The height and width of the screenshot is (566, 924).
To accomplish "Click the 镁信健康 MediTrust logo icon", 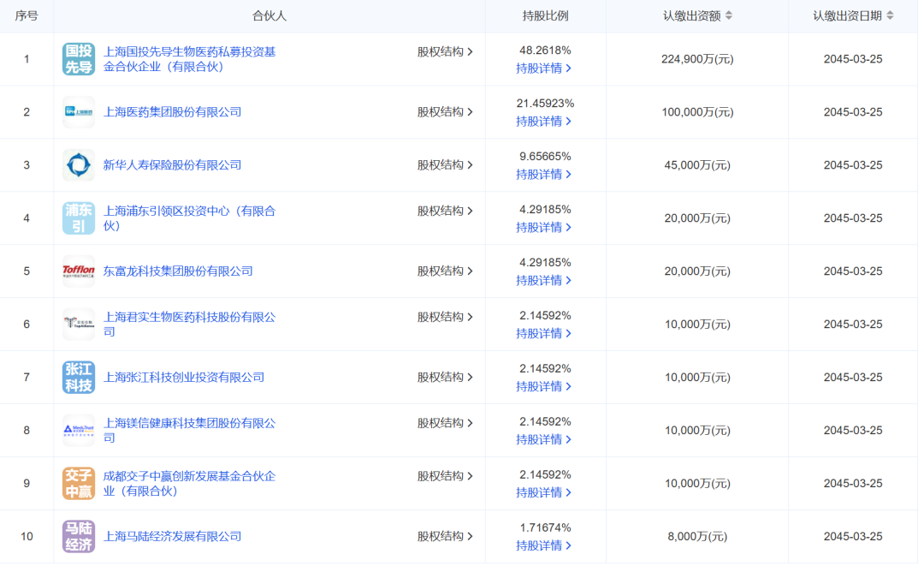I will point(79,431).
